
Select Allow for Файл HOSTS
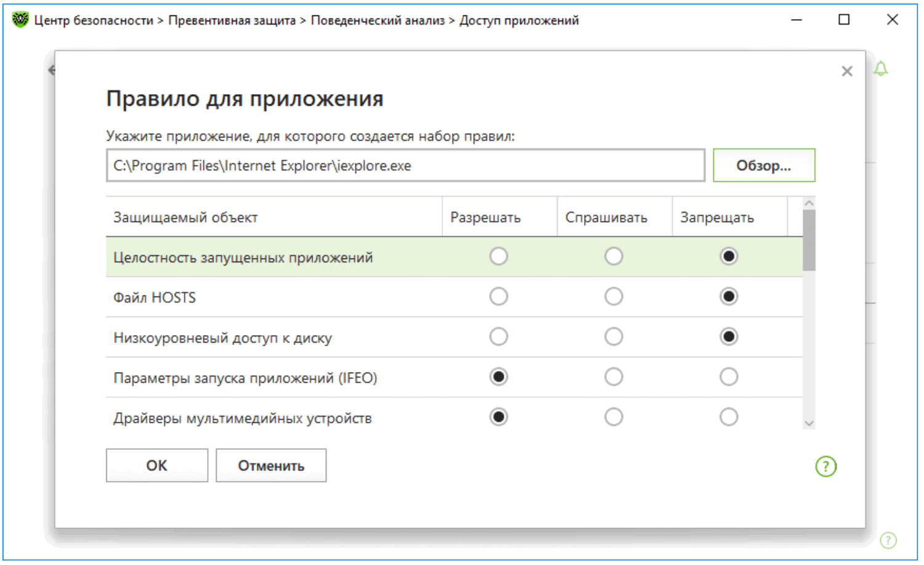click(498, 297)
